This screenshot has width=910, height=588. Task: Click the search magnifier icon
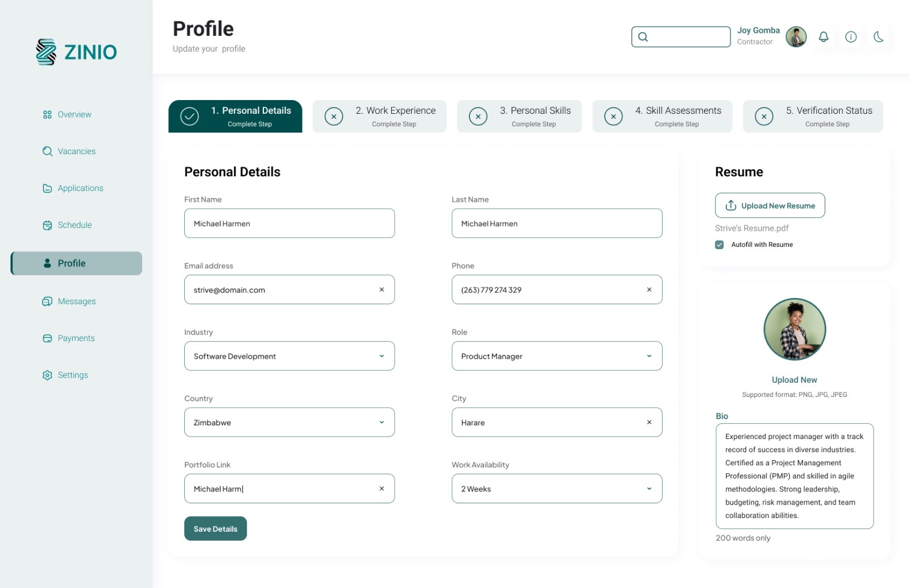[643, 37]
